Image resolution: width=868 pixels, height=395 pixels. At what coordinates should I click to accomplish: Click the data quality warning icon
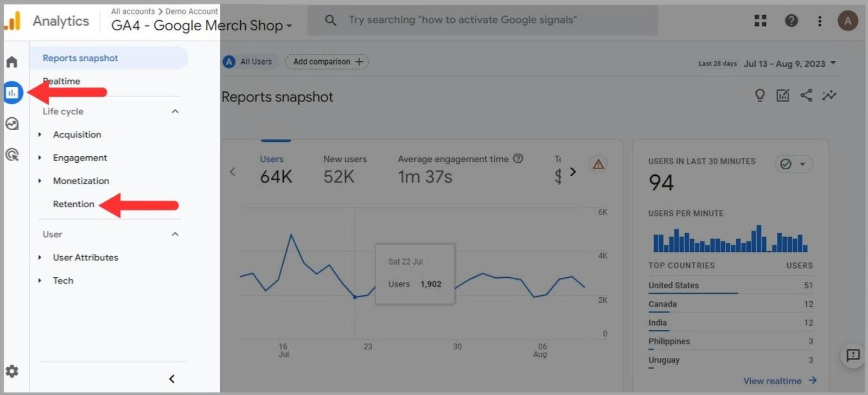[x=598, y=164]
